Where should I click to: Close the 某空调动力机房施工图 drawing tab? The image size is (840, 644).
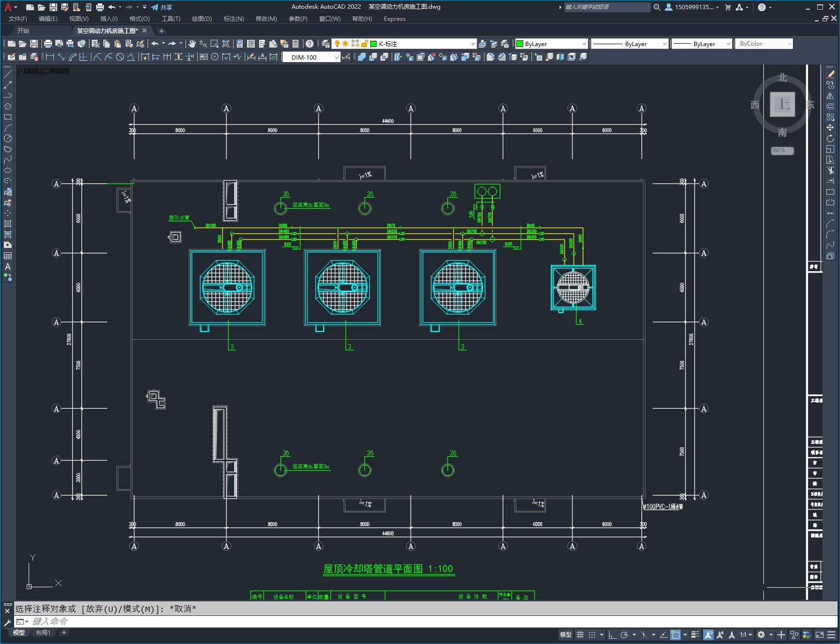coord(144,31)
